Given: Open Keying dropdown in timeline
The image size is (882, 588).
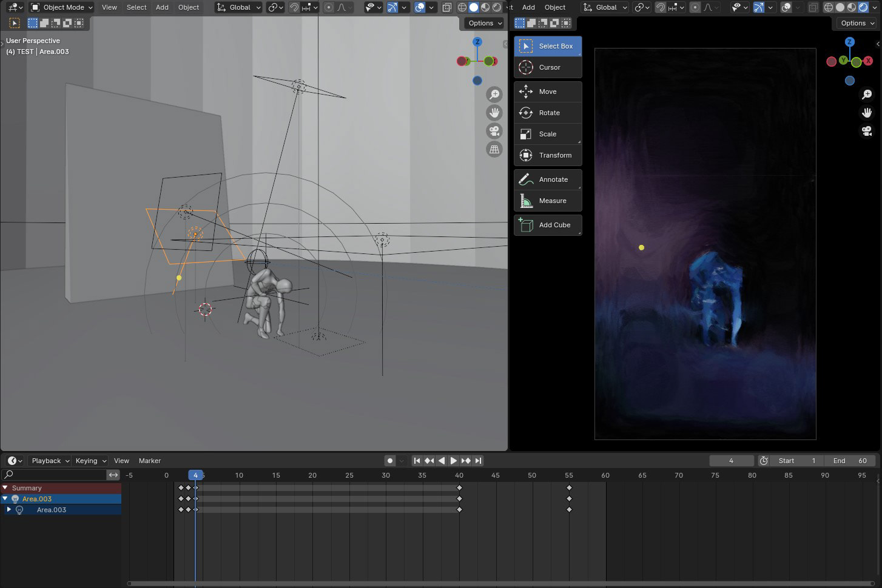Looking at the screenshot, I should point(90,461).
